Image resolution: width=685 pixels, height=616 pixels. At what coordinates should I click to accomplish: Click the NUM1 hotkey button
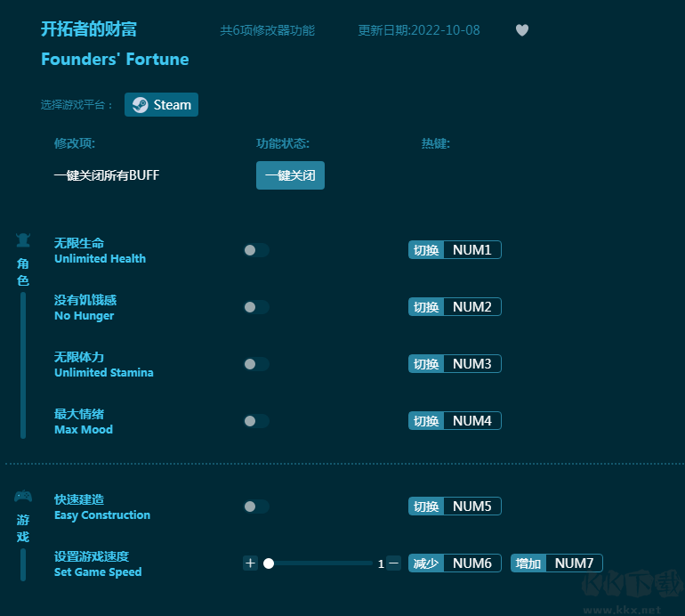(471, 250)
